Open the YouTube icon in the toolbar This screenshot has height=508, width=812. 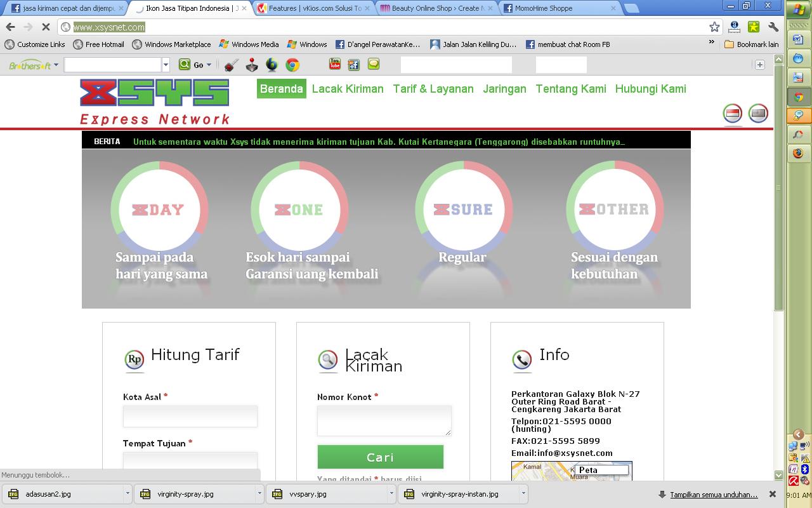[x=334, y=64]
